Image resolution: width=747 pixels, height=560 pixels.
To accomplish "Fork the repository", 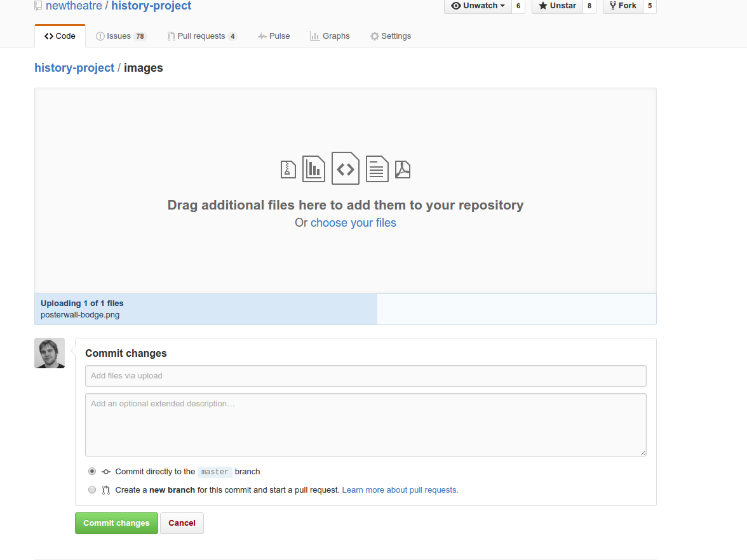I will pyautogui.click(x=622, y=6).
